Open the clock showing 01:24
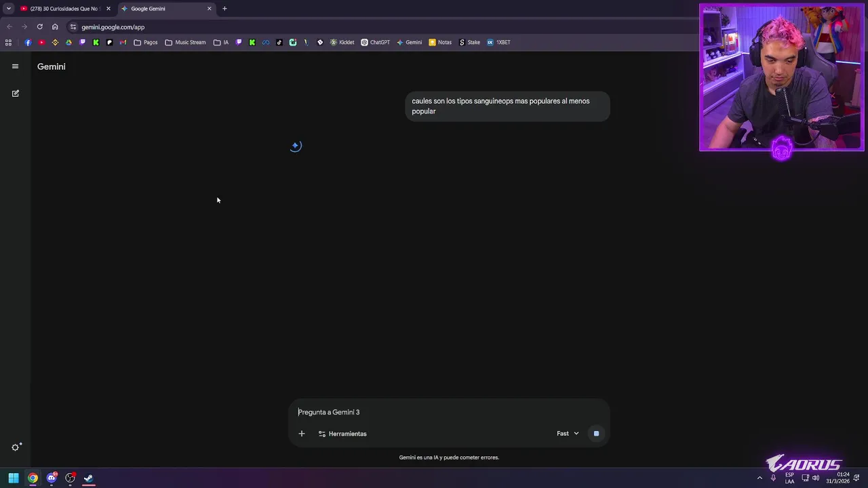 tap(837, 478)
